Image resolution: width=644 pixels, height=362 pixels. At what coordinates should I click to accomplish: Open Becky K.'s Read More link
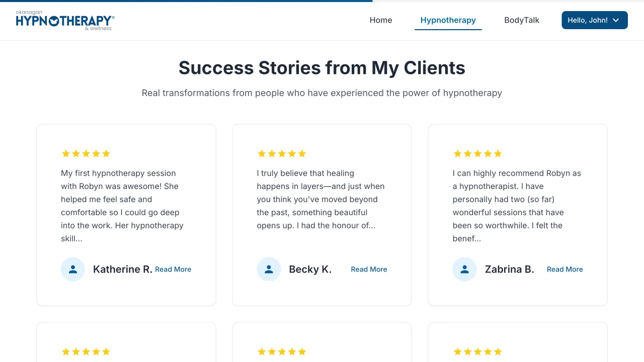[x=369, y=269]
